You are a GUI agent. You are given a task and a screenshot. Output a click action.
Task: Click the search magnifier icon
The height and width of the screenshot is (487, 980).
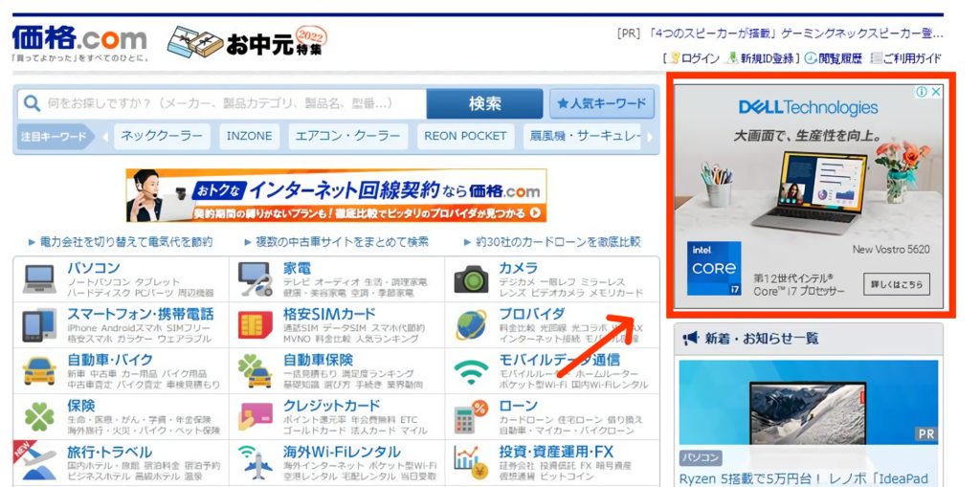click(32, 103)
